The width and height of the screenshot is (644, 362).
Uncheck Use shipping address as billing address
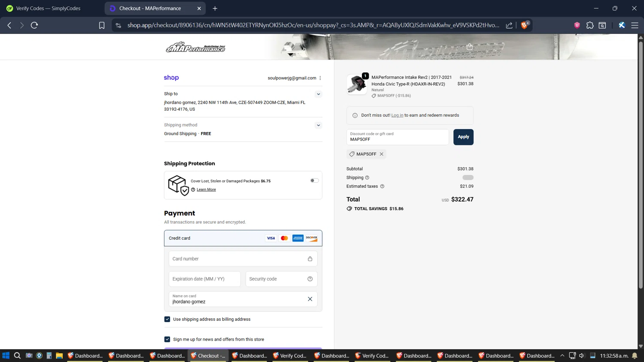pos(167,319)
